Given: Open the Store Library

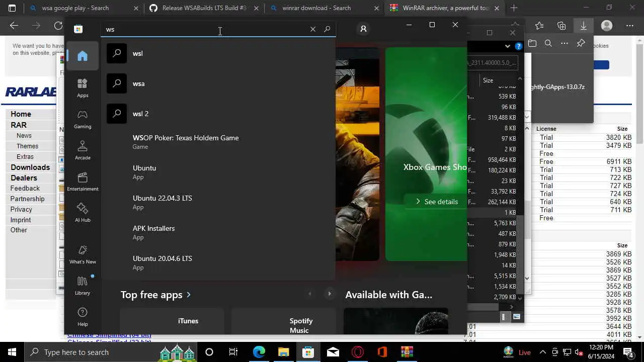Looking at the screenshot, I should pos(83,286).
